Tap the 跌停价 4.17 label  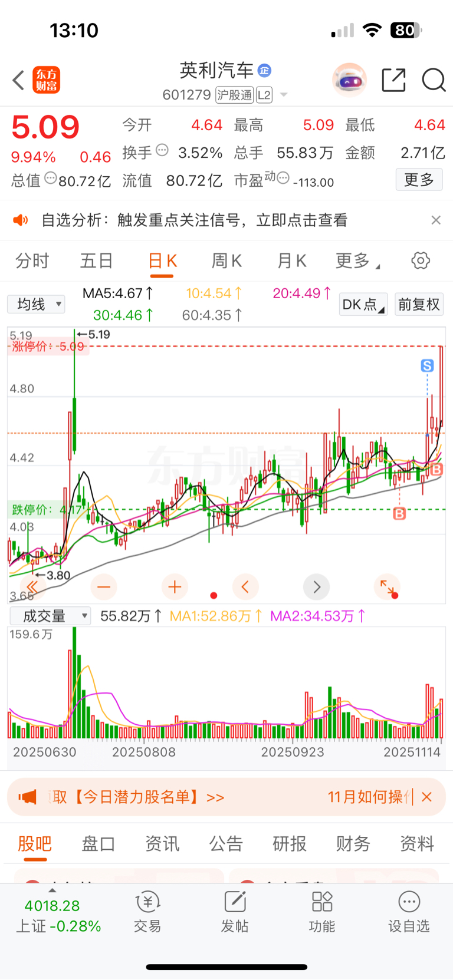(47, 510)
